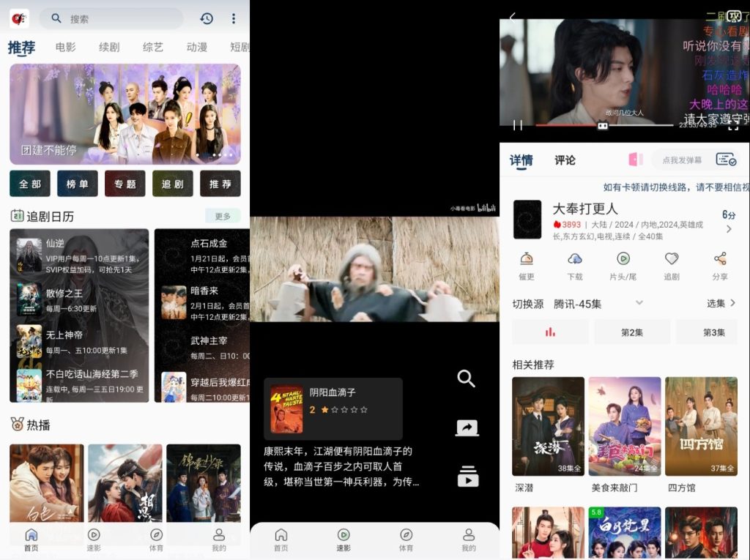Click the 热播 medal icon

(18, 424)
